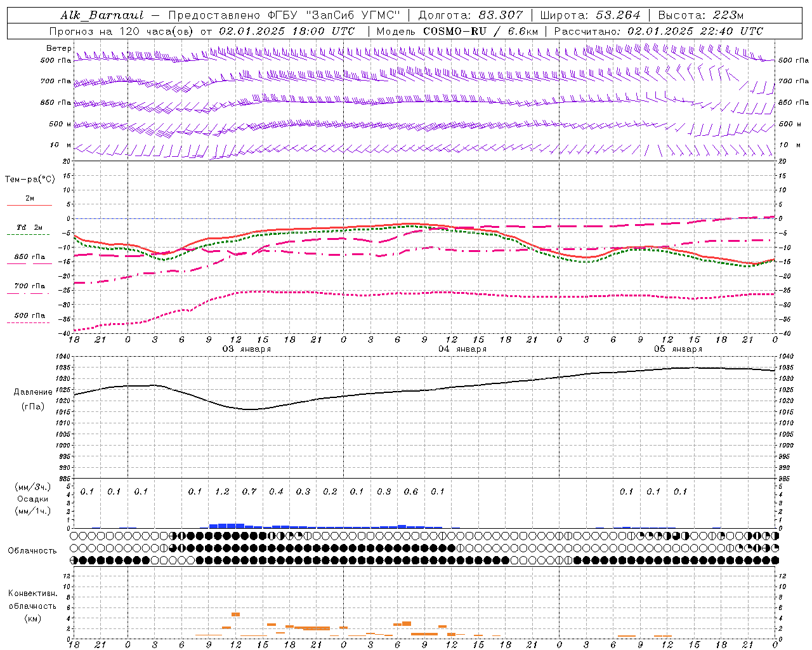Select the 'Широта: 53.264' latitude value

coord(590,15)
